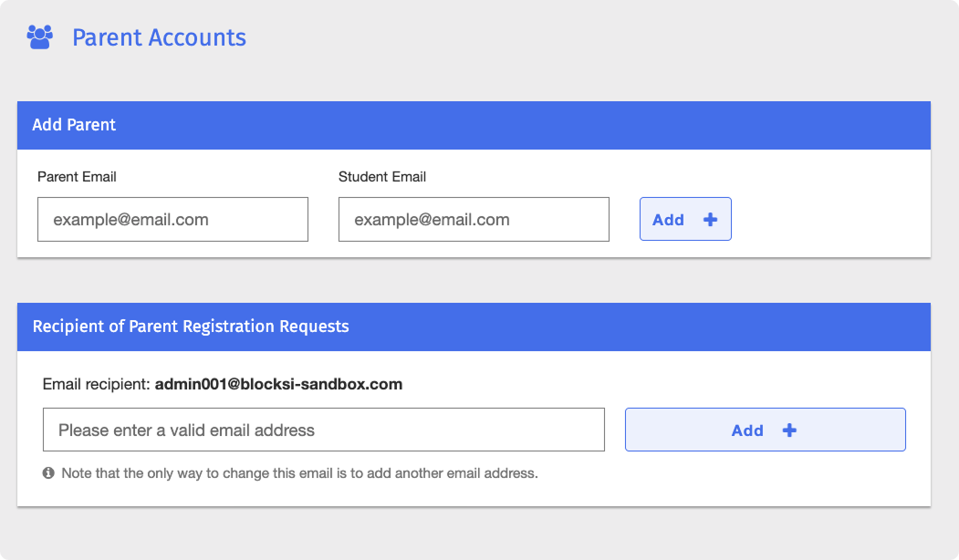Click the example@email.com placeholder under Parent Email
The image size is (959, 560).
tap(130, 220)
